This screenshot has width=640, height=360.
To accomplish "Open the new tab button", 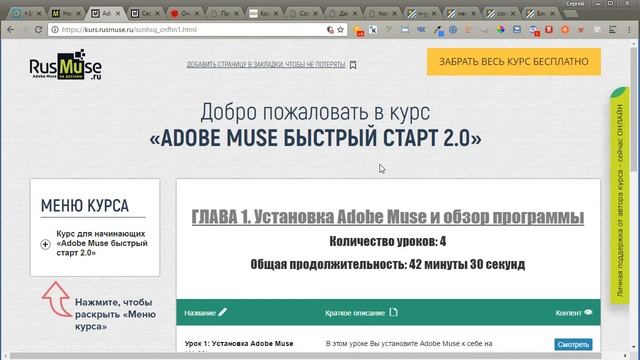I will [x=571, y=13].
